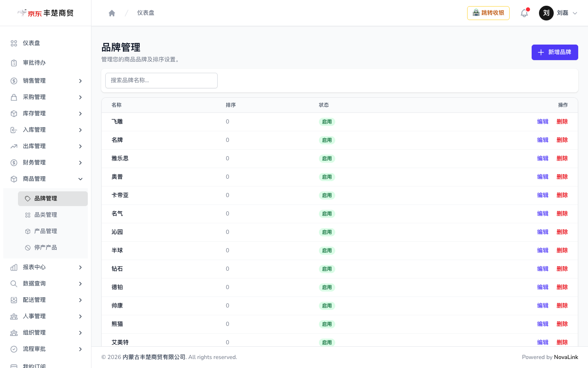
Task: Click the 采购管理 shopping bag icon
Action: point(14,97)
